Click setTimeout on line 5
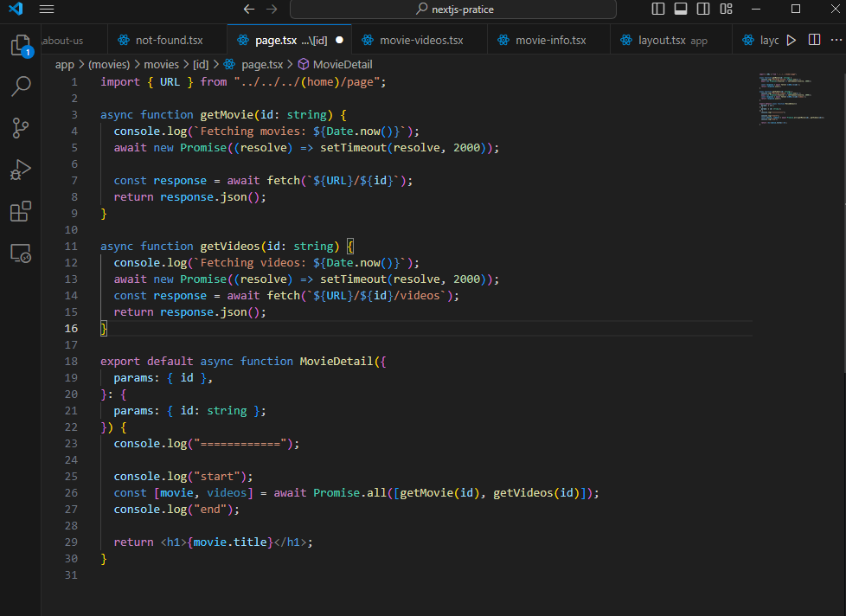Viewport: 846px width, 616px height. coord(354,148)
